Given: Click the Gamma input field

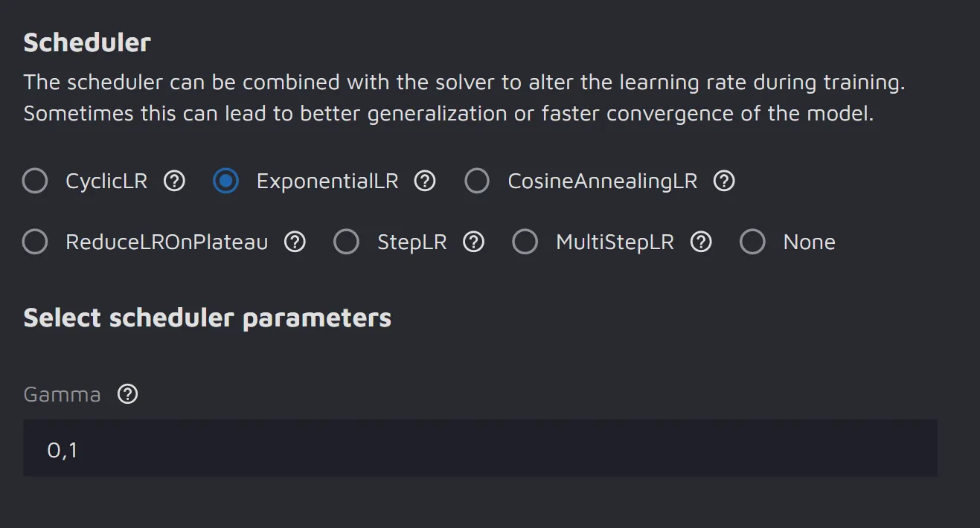Looking at the screenshot, I should point(480,448).
